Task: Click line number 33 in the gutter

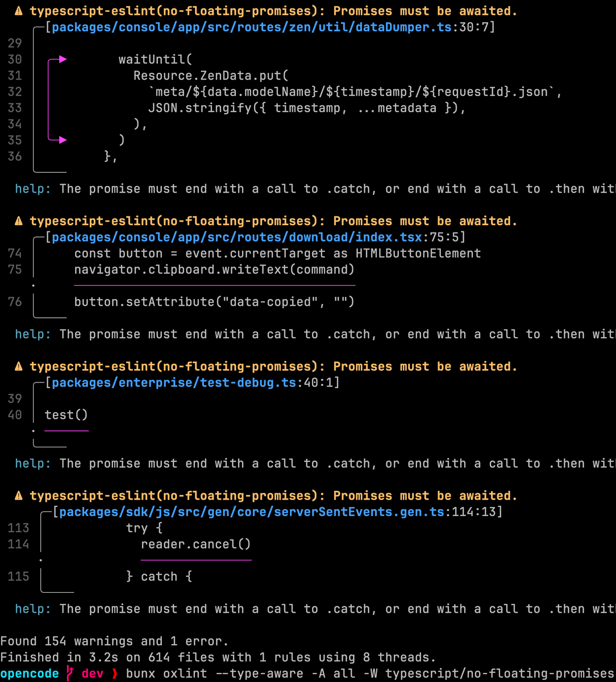Action: tap(15, 108)
